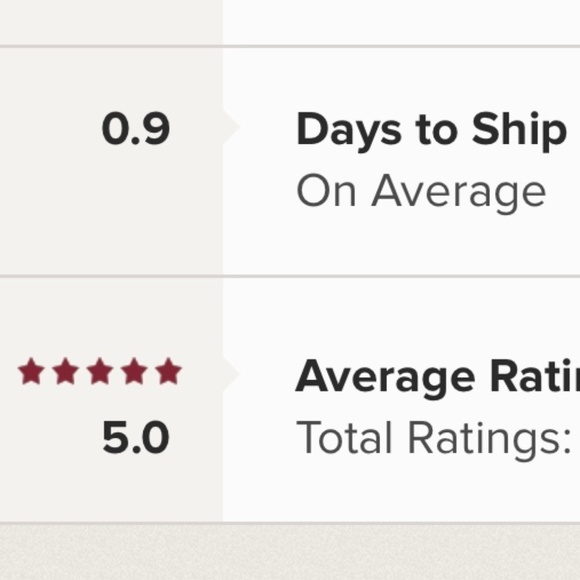This screenshot has width=580, height=580.
Task: Click the divider between shipping and rating rows
Action: (290, 276)
